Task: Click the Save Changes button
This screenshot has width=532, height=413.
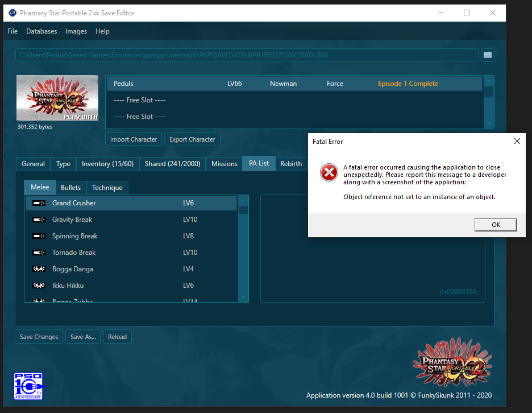Action: [x=39, y=337]
